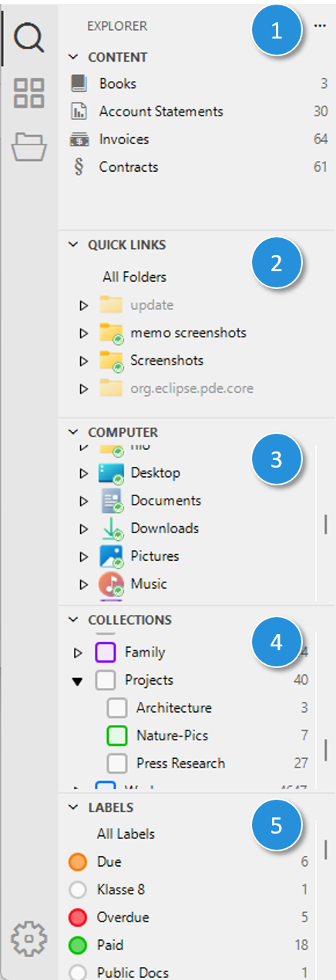Screen dimensions: 336x980
Task: Select the Klasse 8 label dot
Action: tap(77, 890)
